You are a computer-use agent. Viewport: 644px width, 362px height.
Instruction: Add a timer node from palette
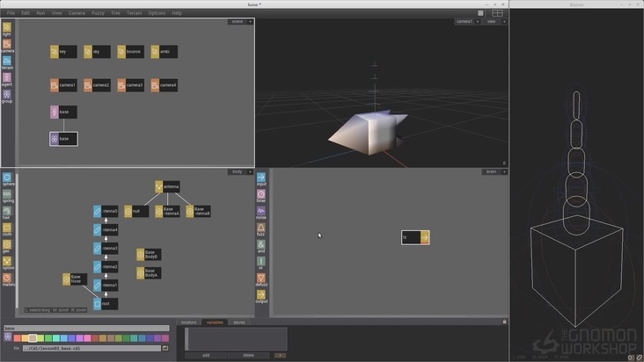pyautogui.click(x=261, y=195)
